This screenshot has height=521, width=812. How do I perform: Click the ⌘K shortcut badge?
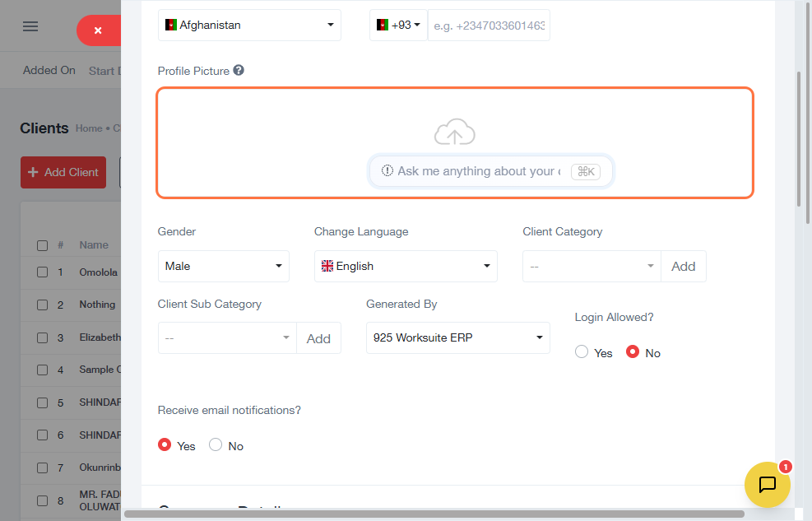pos(586,171)
